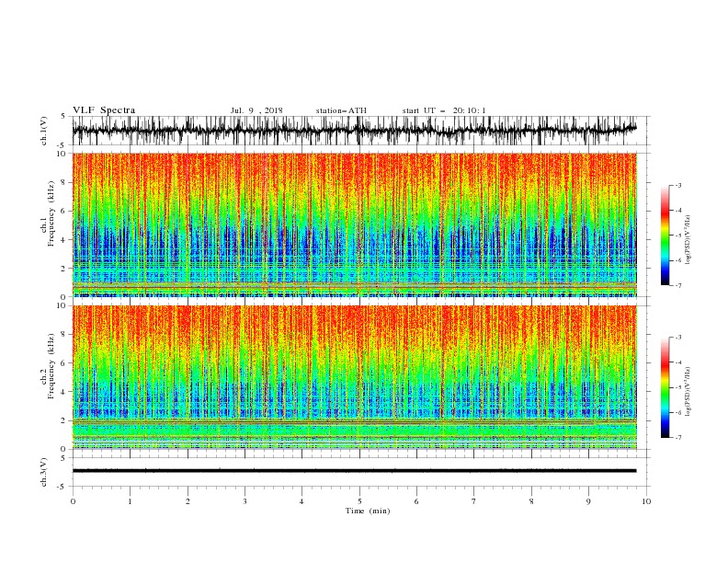Click the ch.1 colorbar 'log(PSD)(V²/Hz)' label
Screen dimensions: 728x563
688,240
